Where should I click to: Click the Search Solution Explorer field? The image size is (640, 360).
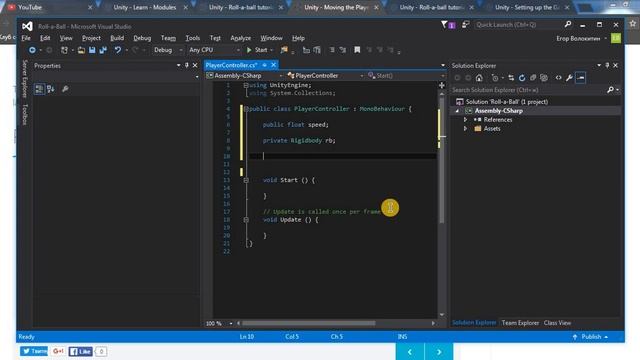tap(529, 90)
